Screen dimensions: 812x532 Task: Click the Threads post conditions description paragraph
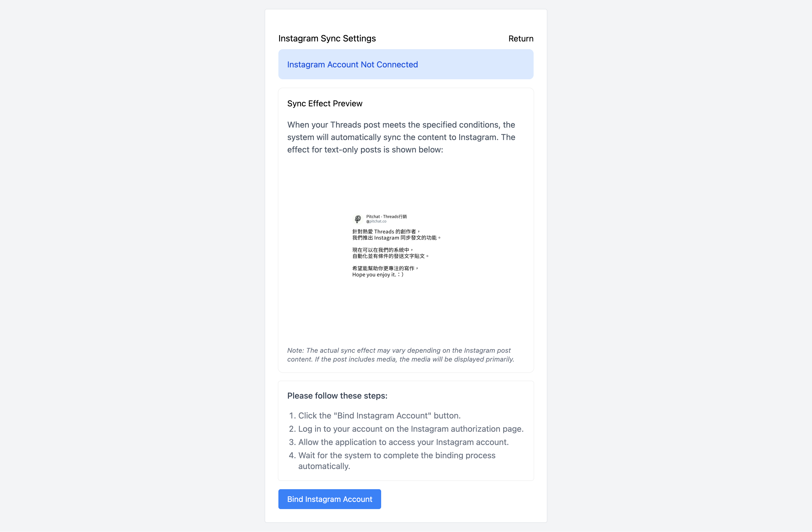click(401, 137)
